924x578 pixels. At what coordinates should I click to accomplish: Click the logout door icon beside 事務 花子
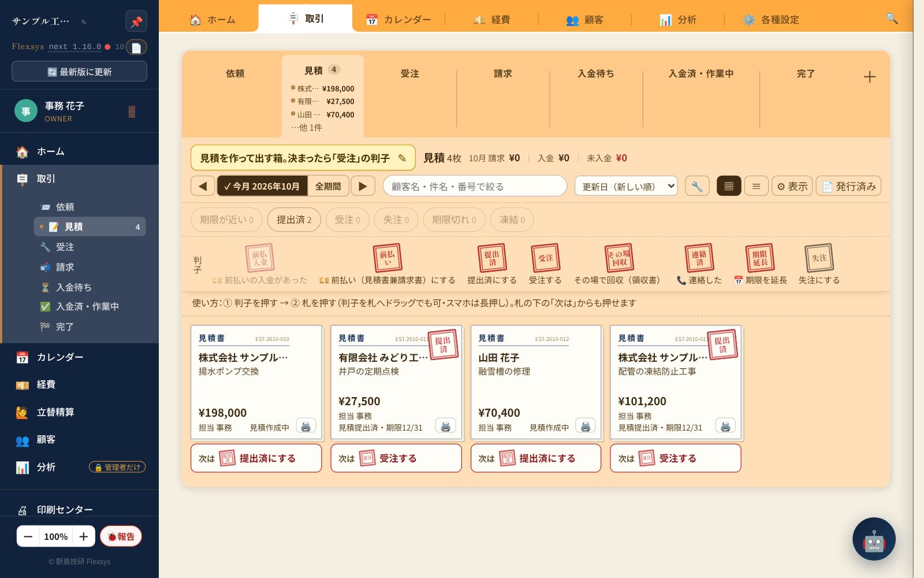(x=132, y=112)
